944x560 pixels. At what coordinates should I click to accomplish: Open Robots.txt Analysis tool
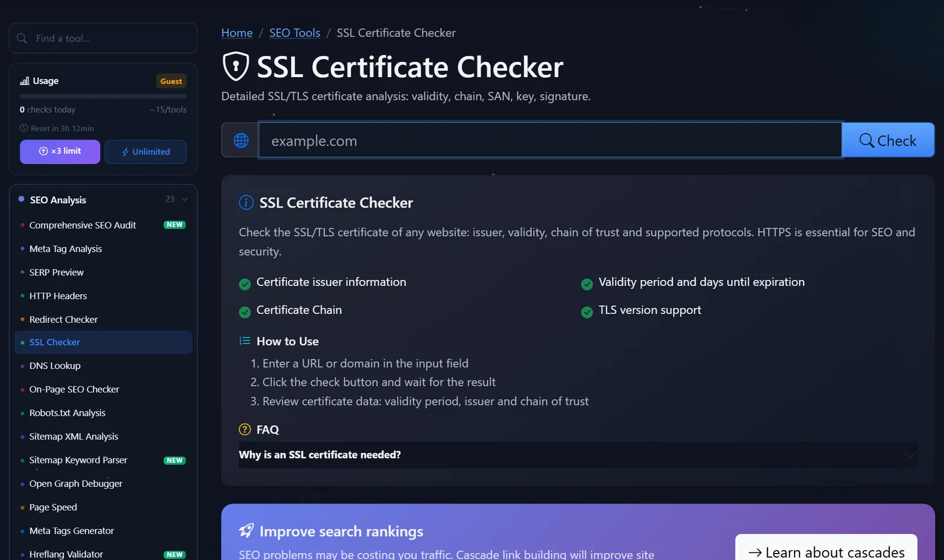(x=103, y=413)
